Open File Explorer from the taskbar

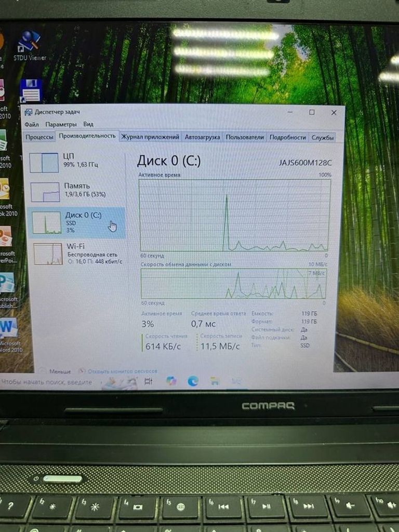click(215, 381)
